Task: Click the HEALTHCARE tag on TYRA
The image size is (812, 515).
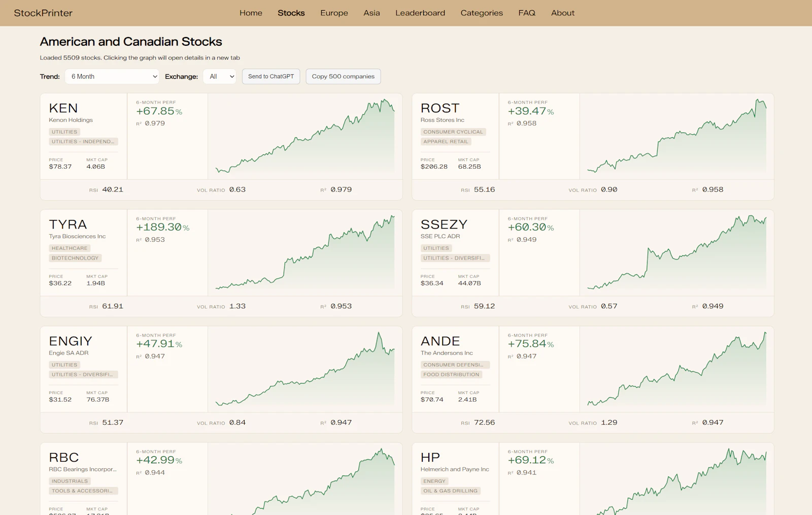Action: 70,248
